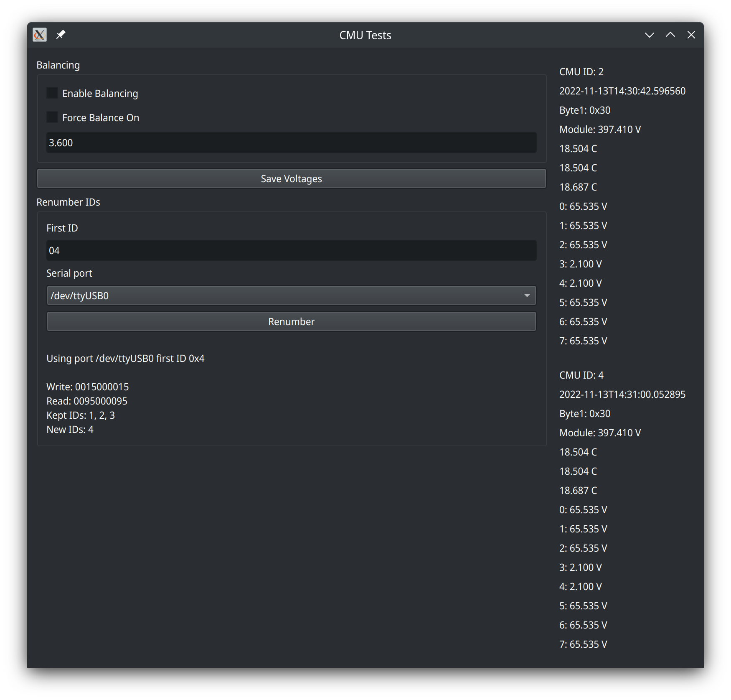Click the 'Kept IDs: 1, 2, 3' log line
Screen dimensions: 731x700
click(81, 415)
